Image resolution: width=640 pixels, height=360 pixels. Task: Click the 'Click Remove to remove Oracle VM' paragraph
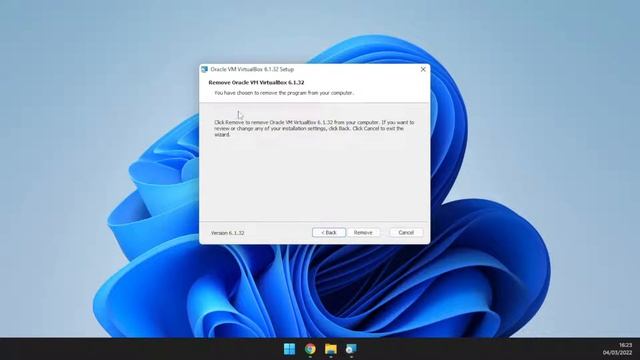[x=314, y=128]
